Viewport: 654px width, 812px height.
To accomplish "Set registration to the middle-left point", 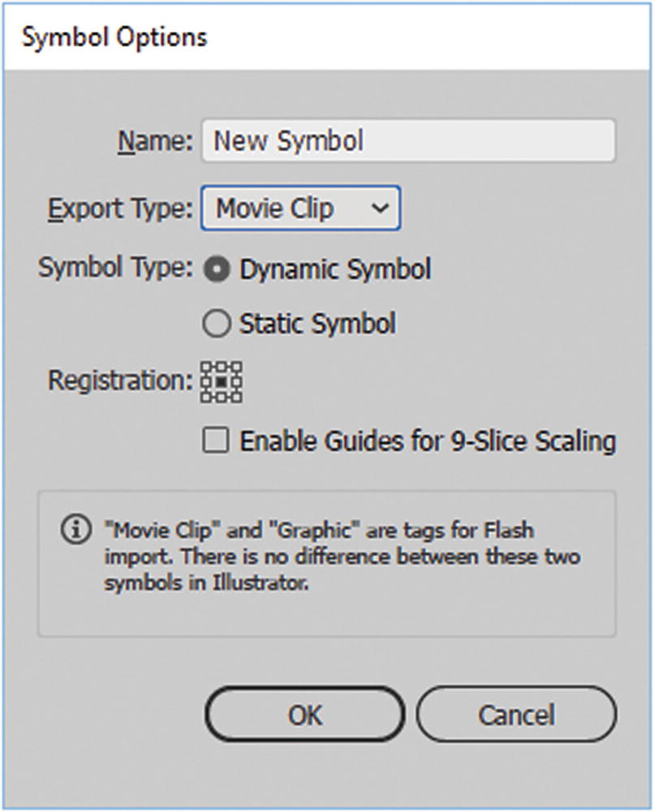I will (207, 381).
